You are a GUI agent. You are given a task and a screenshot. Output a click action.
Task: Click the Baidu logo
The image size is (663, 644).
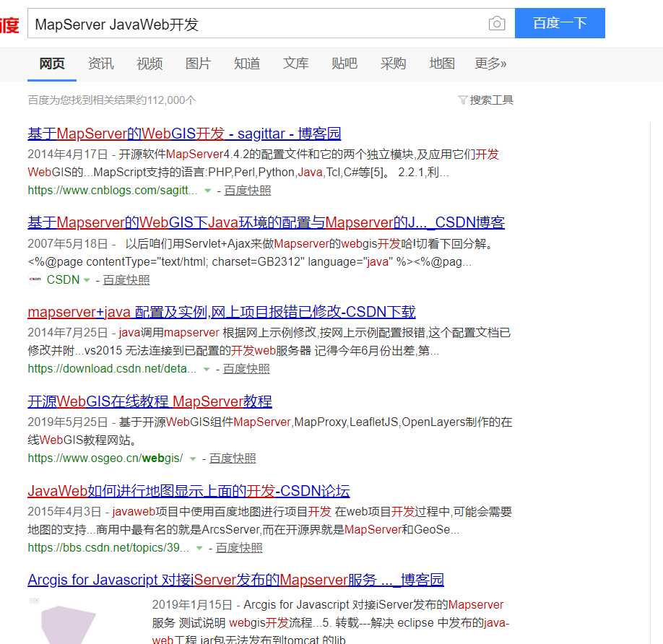[x=9, y=25]
